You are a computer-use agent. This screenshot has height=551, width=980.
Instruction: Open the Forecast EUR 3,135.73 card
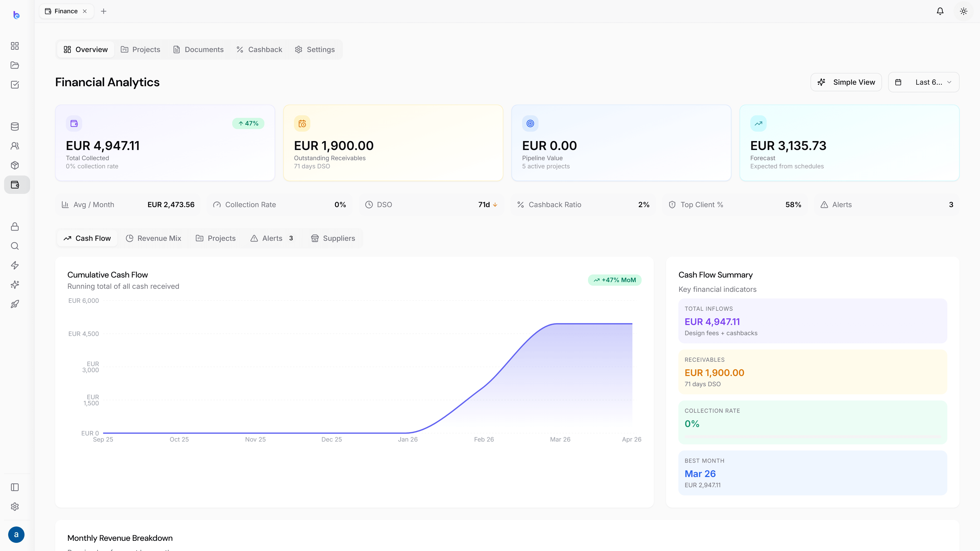(850, 143)
